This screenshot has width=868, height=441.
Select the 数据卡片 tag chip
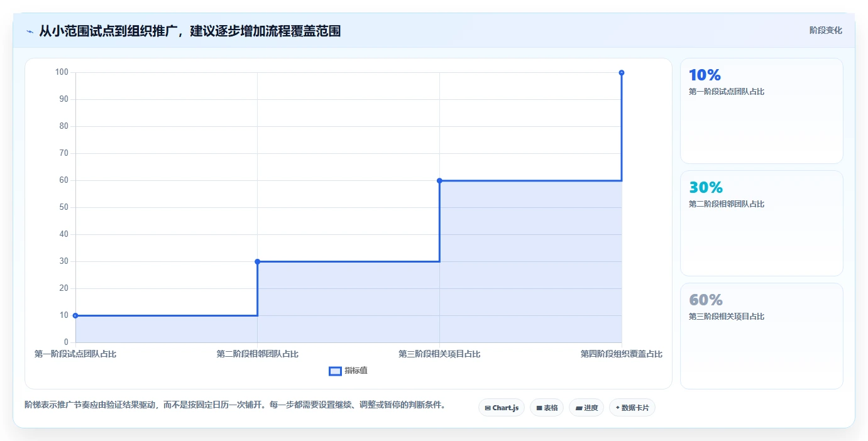(x=632, y=408)
